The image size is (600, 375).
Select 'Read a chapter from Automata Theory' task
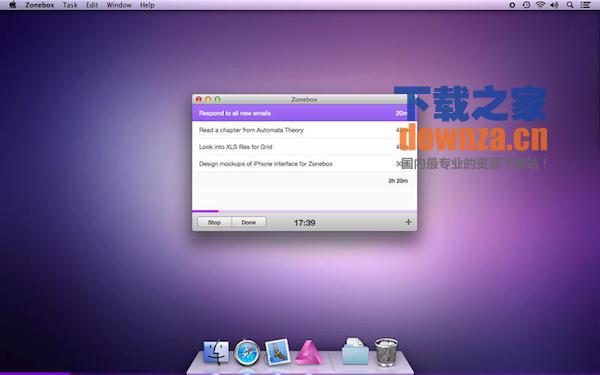[304, 130]
